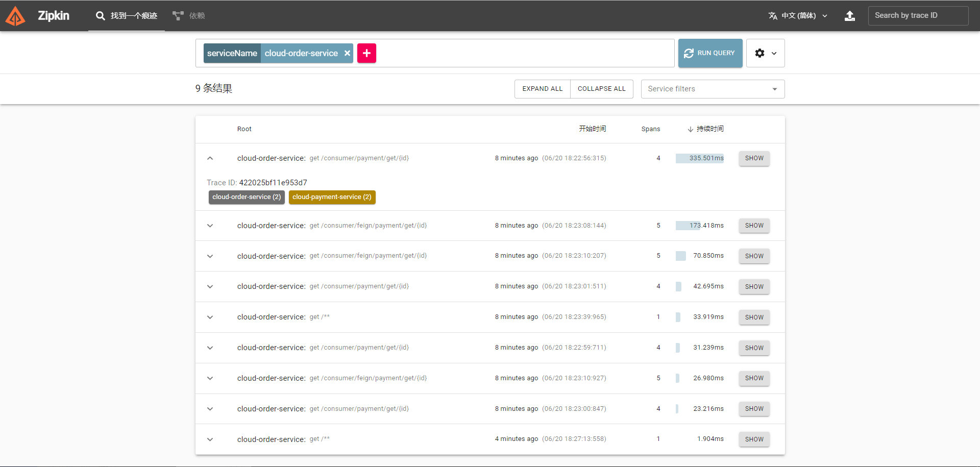The image size is (980, 467).
Task: Click timestamp 06/20 18:23:39:965
Action: tap(574, 317)
